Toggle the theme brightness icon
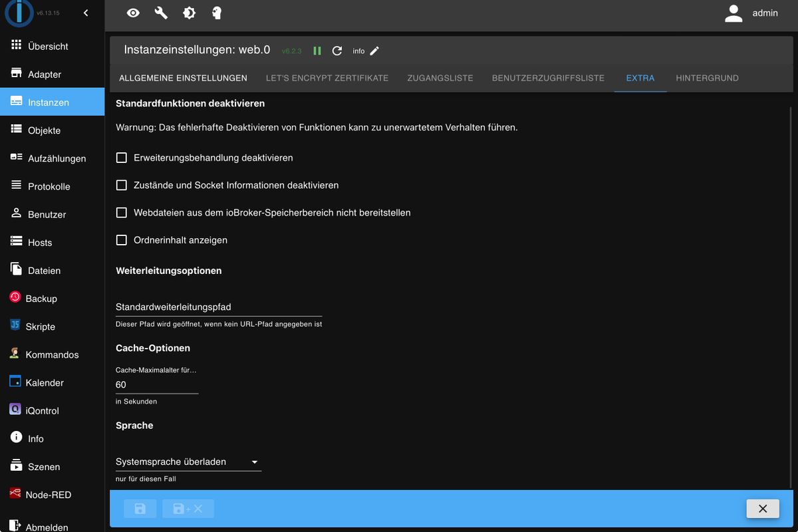The width and height of the screenshot is (798, 532). tap(189, 13)
